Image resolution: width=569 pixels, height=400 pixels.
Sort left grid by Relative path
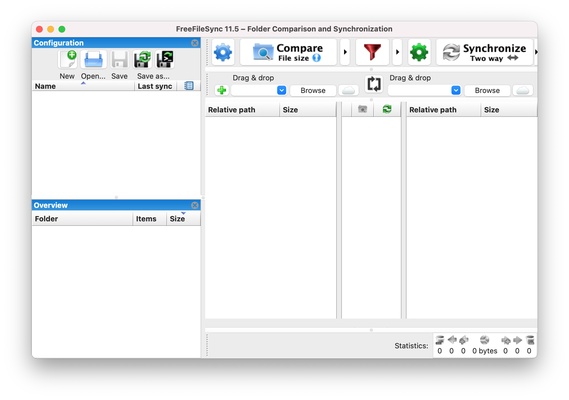click(x=242, y=110)
